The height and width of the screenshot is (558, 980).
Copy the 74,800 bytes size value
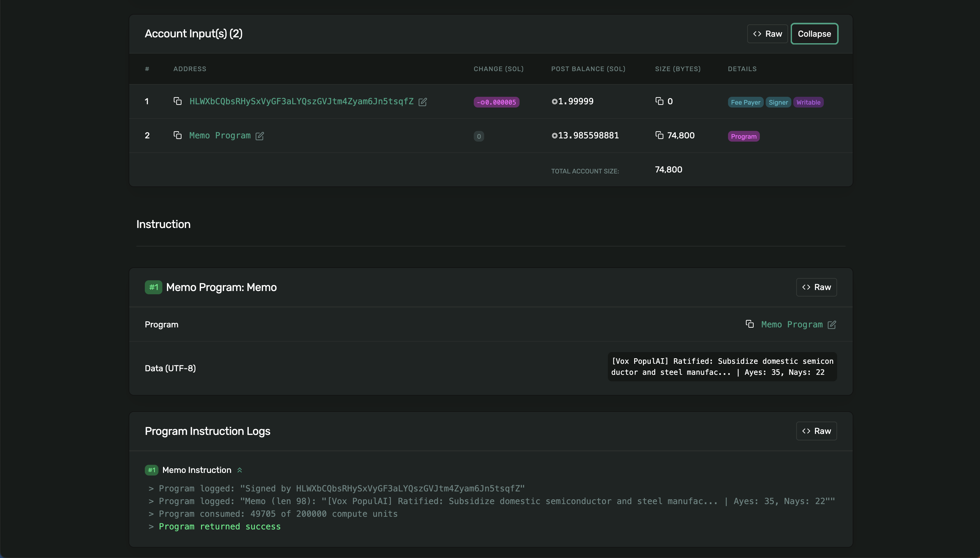(x=659, y=135)
